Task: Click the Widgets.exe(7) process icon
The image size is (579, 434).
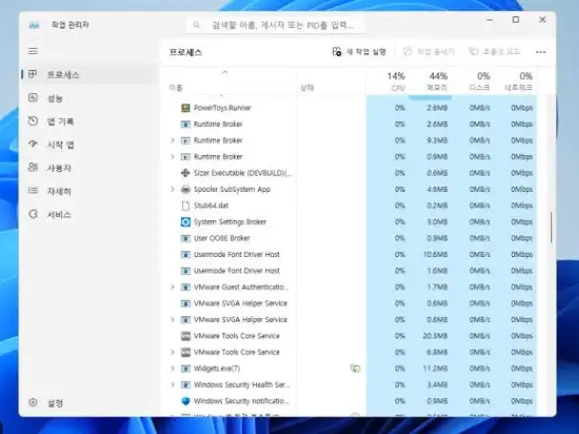Action: tap(185, 368)
